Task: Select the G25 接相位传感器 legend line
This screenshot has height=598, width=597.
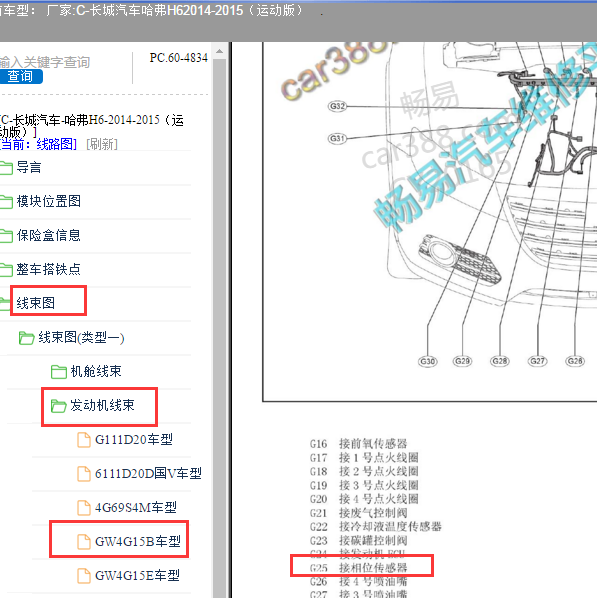Action: (359, 568)
